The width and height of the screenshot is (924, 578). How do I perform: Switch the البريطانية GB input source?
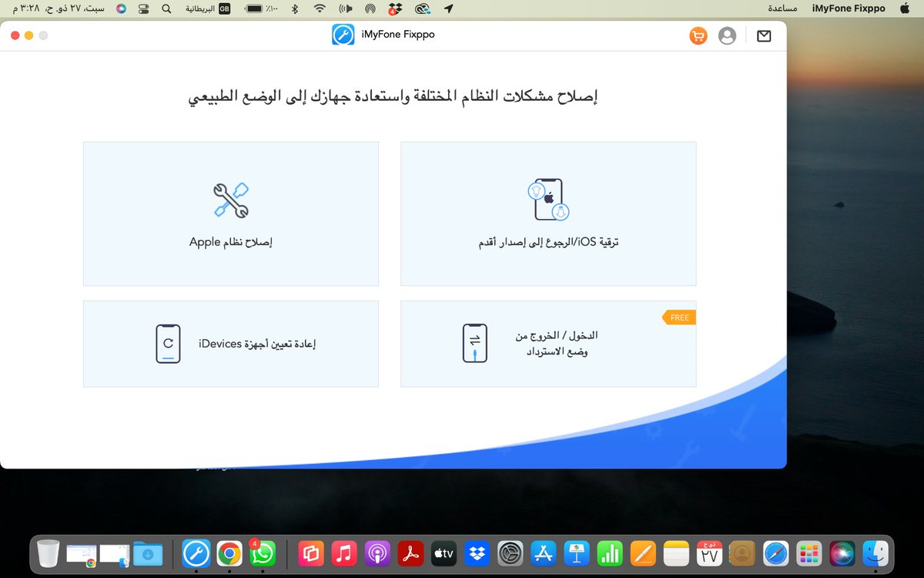pyautogui.click(x=209, y=9)
